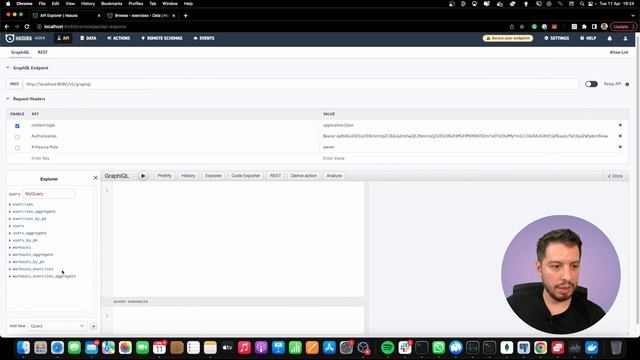Open Hasura SETTINGS
Screen dimensions: 640x360
point(557,38)
